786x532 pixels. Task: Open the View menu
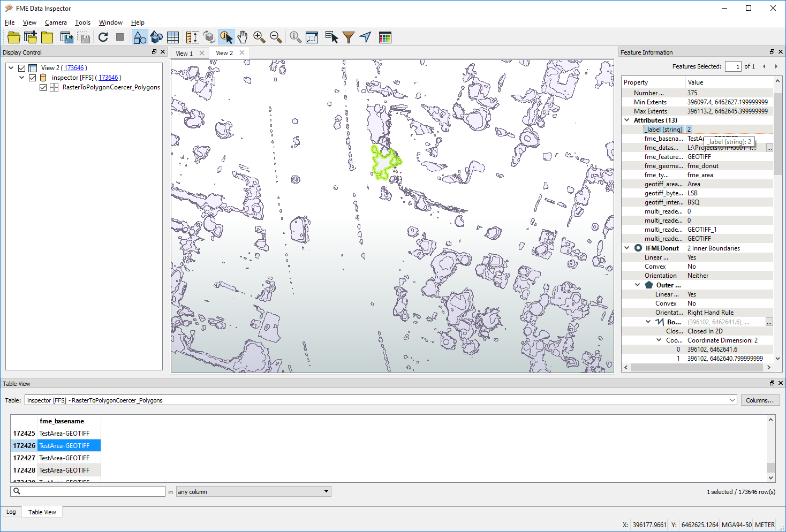pyautogui.click(x=29, y=22)
